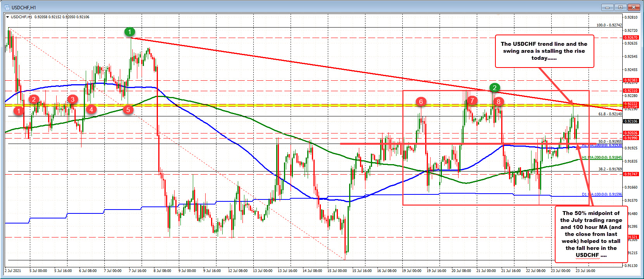
Task: Click the red circle marker numbered 3
Action: pyautogui.click(x=73, y=99)
